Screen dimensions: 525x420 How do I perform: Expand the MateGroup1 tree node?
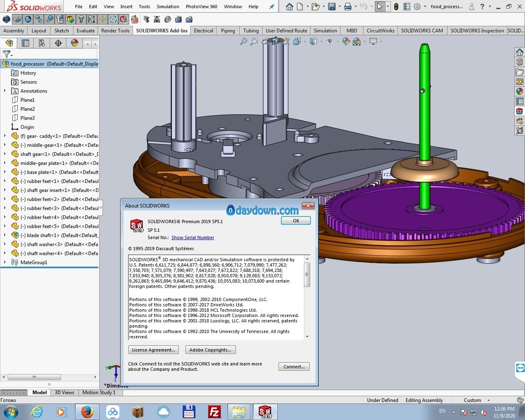pos(5,262)
